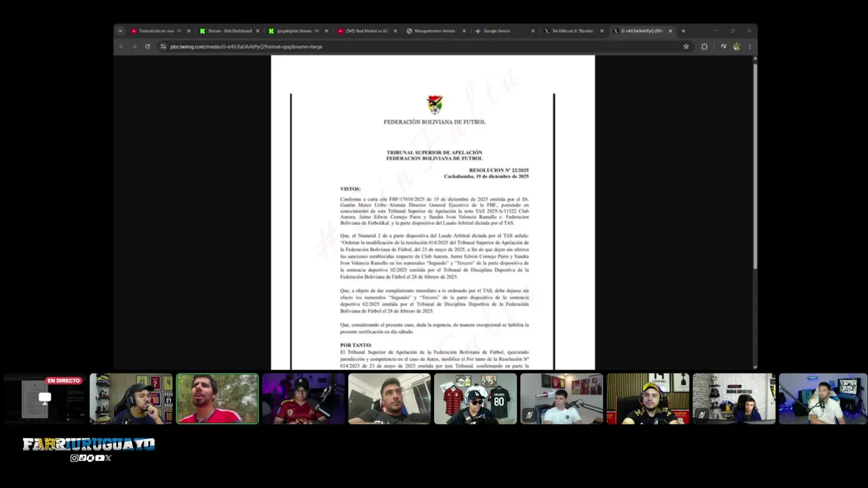Go back to the previous page
The width and height of the screenshot is (868, 488).
pos(121,46)
